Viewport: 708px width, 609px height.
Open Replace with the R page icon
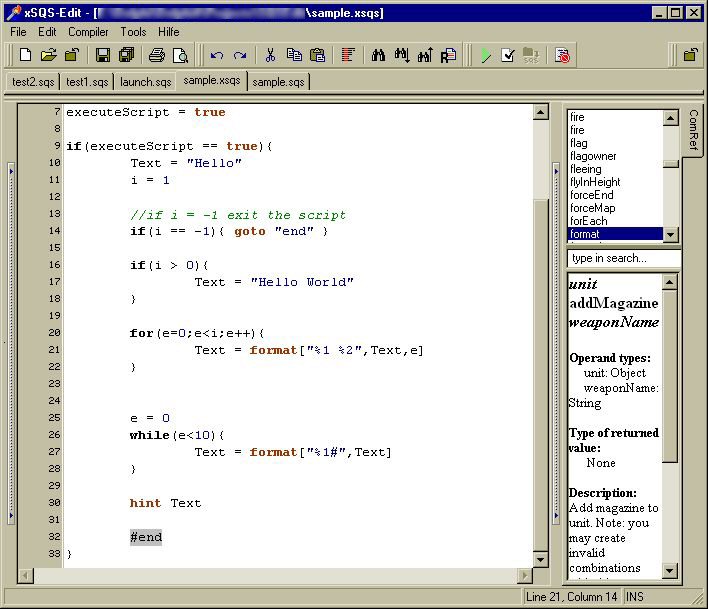pyautogui.click(x=449, y=56)
